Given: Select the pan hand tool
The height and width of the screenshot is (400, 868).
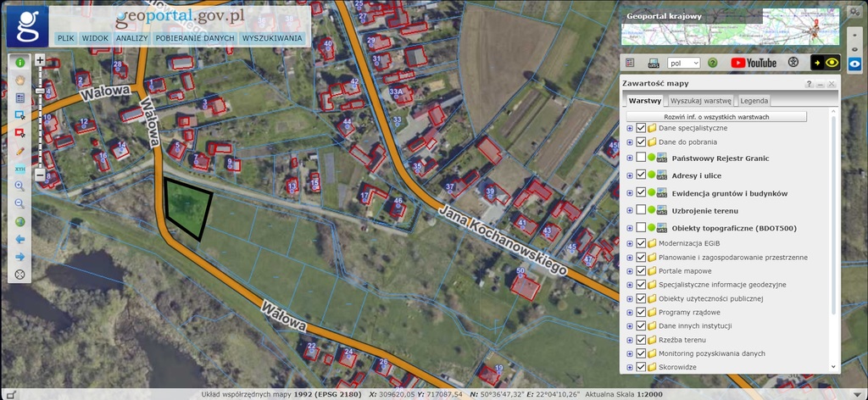Looking at the screenshot, I should [19, 80].
